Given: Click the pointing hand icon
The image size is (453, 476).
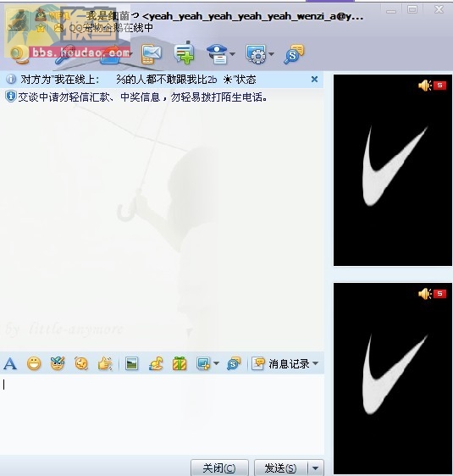Looking at the screenshot, I should [x=105, y=363].
